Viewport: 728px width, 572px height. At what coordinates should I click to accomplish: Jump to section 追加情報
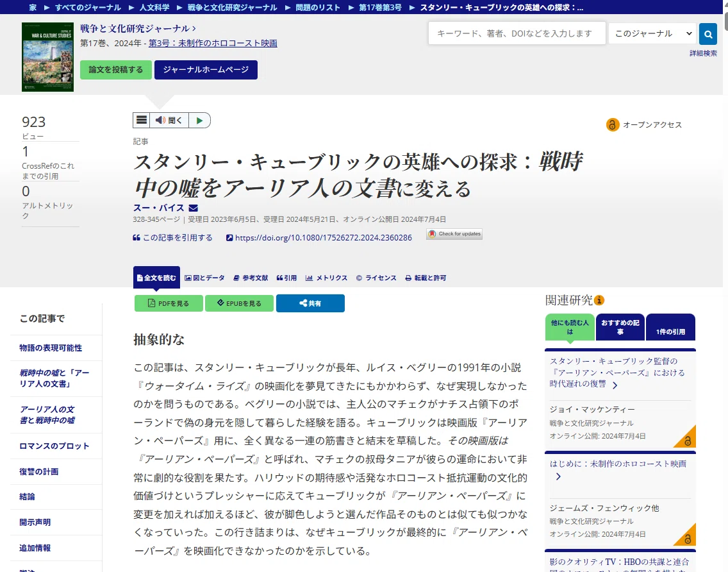[x=35, y=548]
